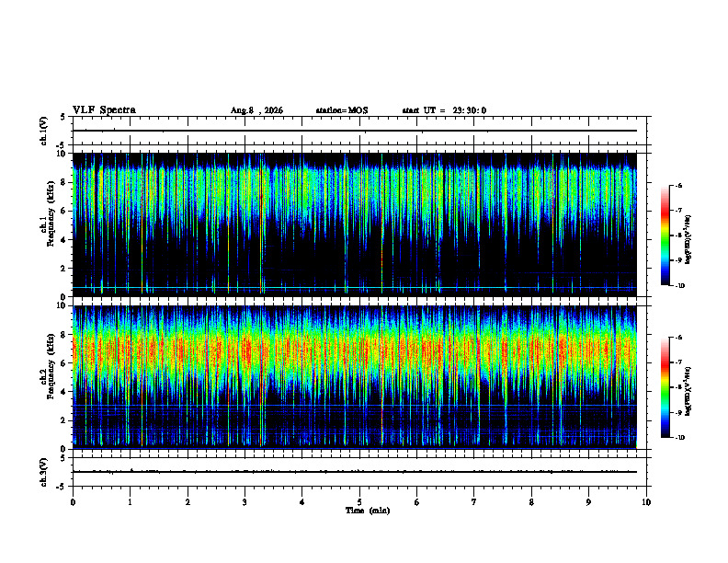
Task: Click time axis tick label "6"
Action: (x=416, y=502)
